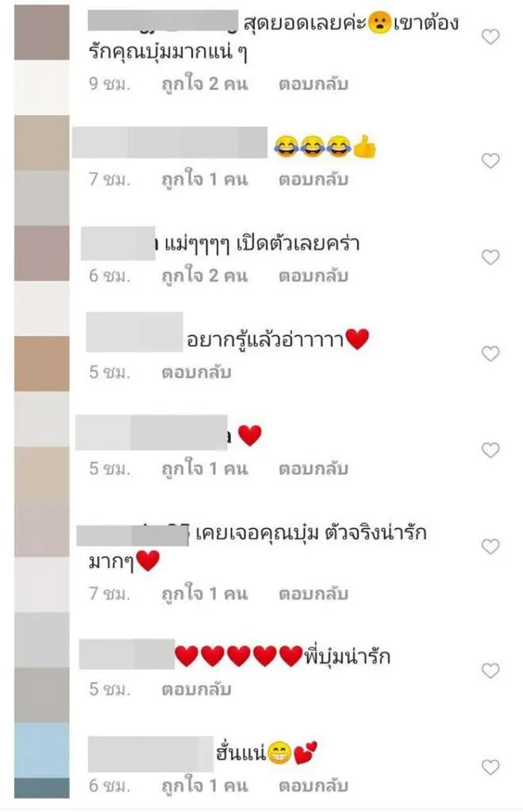Reply to the อยากรู้แล้วอ่าาาาา comment
This screenshot has height=812, width=523.
[196, 372]
